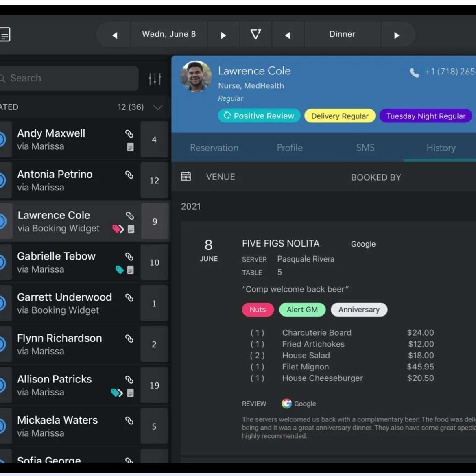Open the date picker labeled Wedn, June 8
Screen dimensions: 476x476
[x=169, y=34]
